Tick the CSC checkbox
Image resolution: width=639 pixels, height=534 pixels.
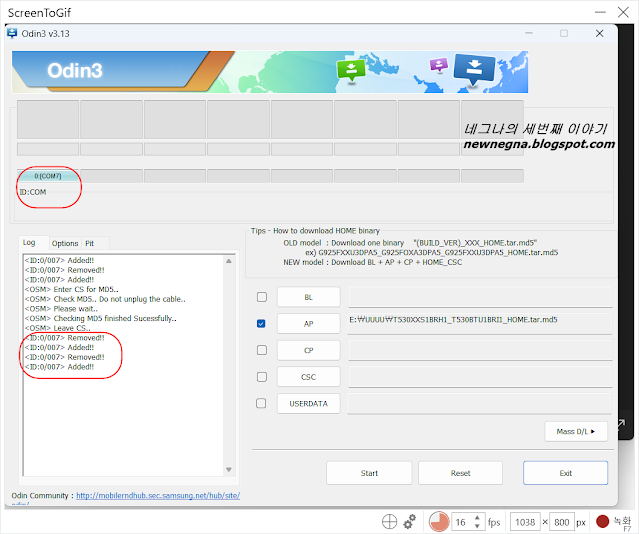pos(262,377)
